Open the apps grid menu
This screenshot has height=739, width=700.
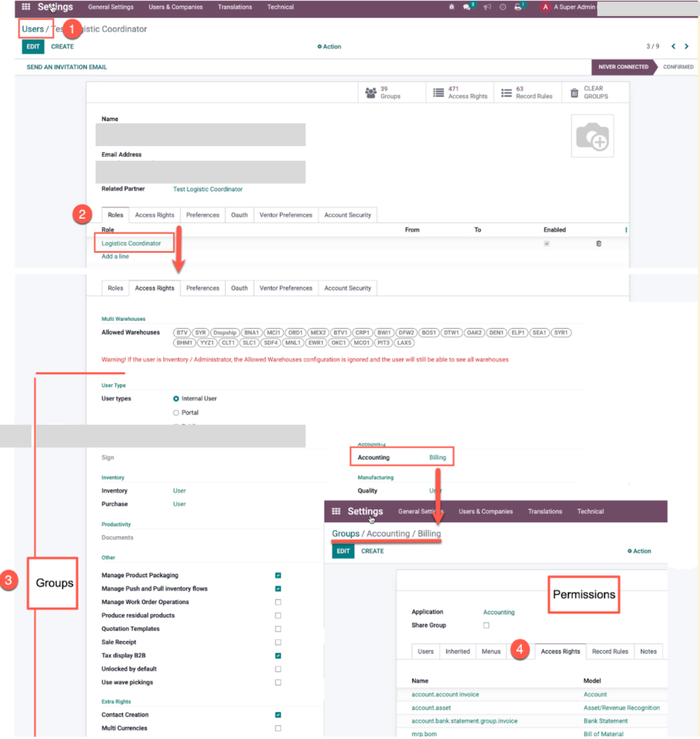pyautogui.click(x=25, y=7)
